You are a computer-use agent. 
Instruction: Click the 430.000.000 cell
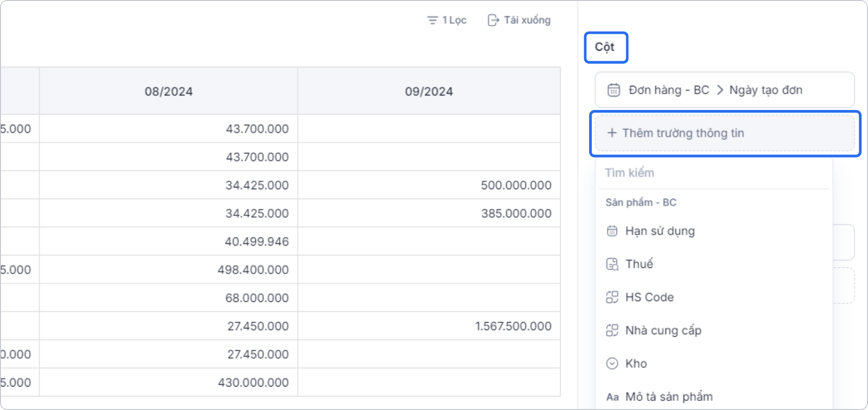pos(169,382)
